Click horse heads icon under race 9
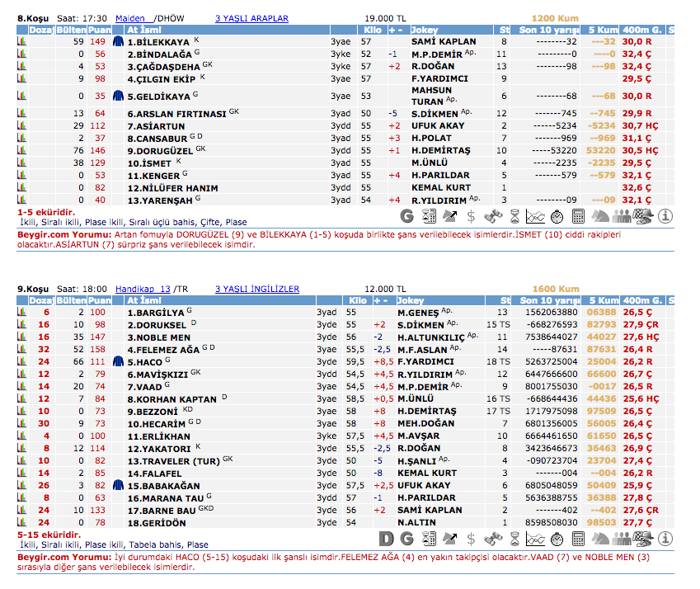 (599, 539)
